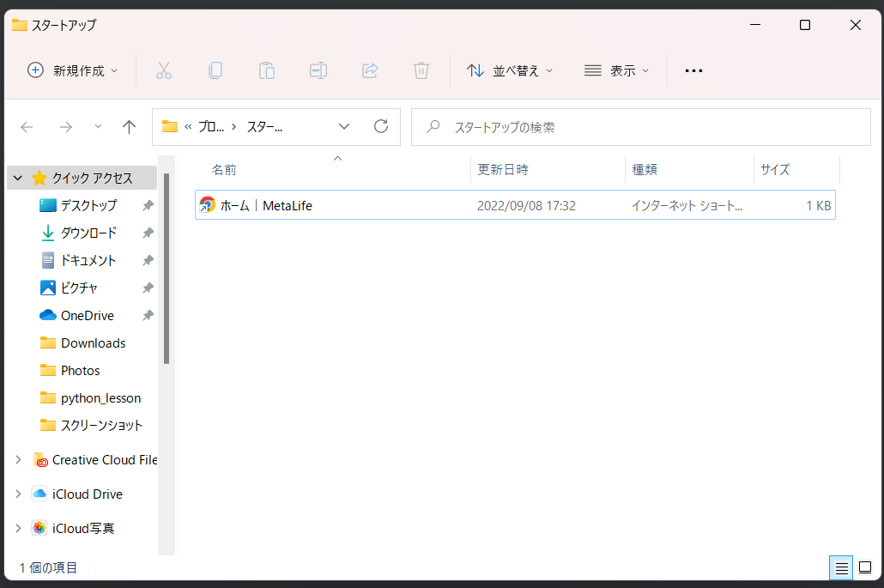The width and height of the screenshot is (884, 588).
Task: Open ダウンロード in the sidebar
Action: tap(88, 233)
